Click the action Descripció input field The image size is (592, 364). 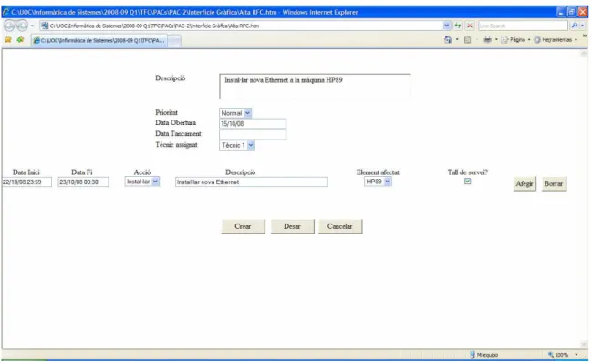(252, 182)
